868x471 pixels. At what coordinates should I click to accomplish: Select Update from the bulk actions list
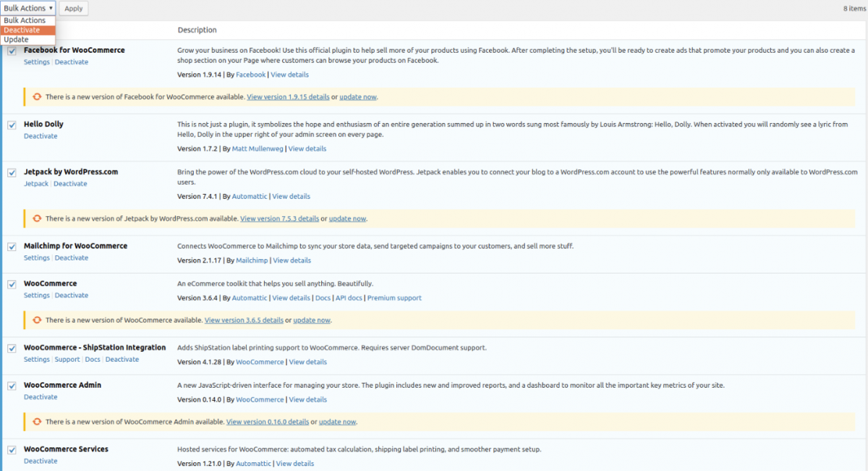pyautogui.click(x=28, y=39)
